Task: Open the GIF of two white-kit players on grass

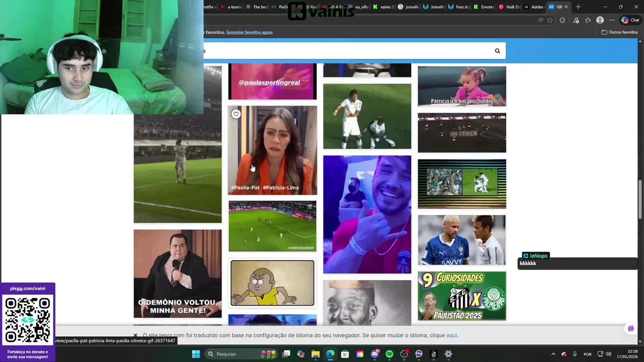Action: pyautogui.click(x=367, y=116)
